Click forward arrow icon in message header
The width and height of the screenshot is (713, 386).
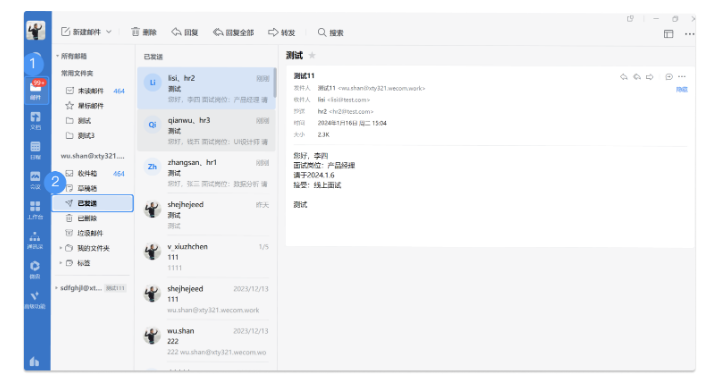click(x=649, y=77)
